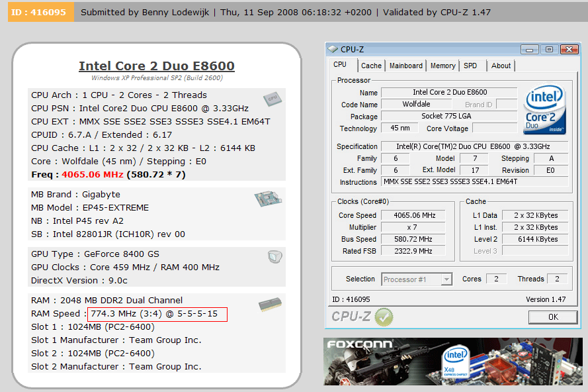The height and width of the screenshot is (392, 588).
Task: Click the Instructions MMX SSE field
Action: [475, 181]
